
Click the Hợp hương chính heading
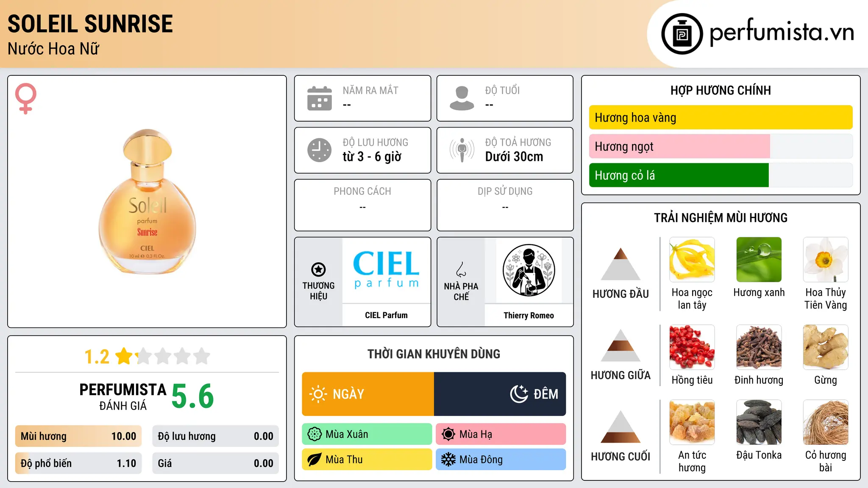721,90
